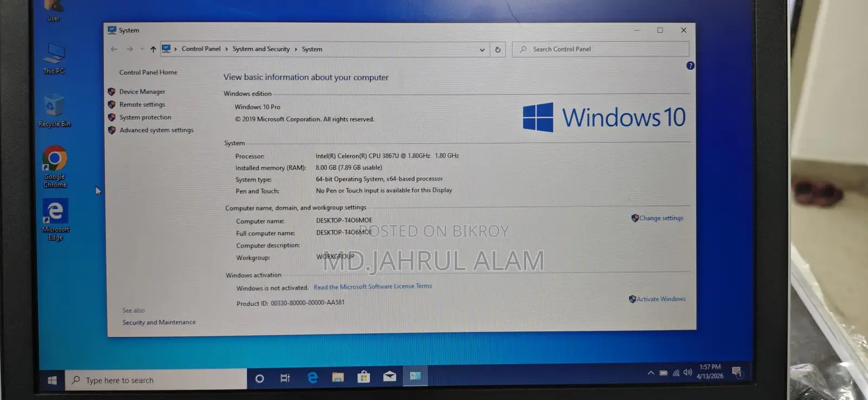Image resolution: width=868 pixels, height=400 pixels.
Task: Click shield icon beside Remote settings
Action: point(112,105)
